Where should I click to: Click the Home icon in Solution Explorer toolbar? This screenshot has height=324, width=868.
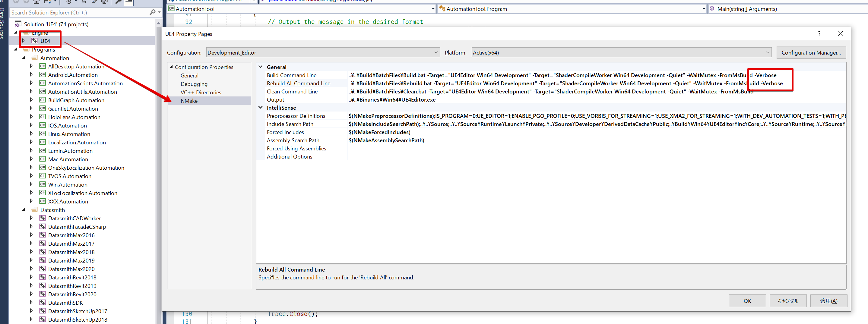(x=36, y=2)
